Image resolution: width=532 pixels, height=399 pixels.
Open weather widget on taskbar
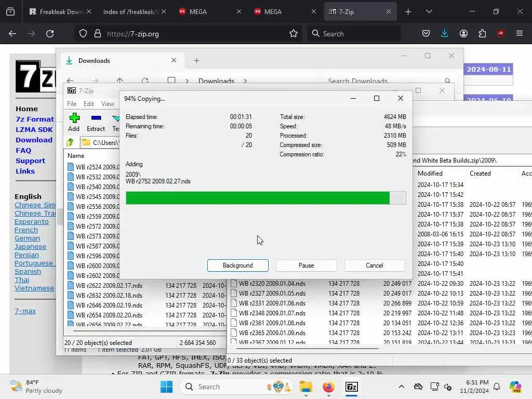36,387
